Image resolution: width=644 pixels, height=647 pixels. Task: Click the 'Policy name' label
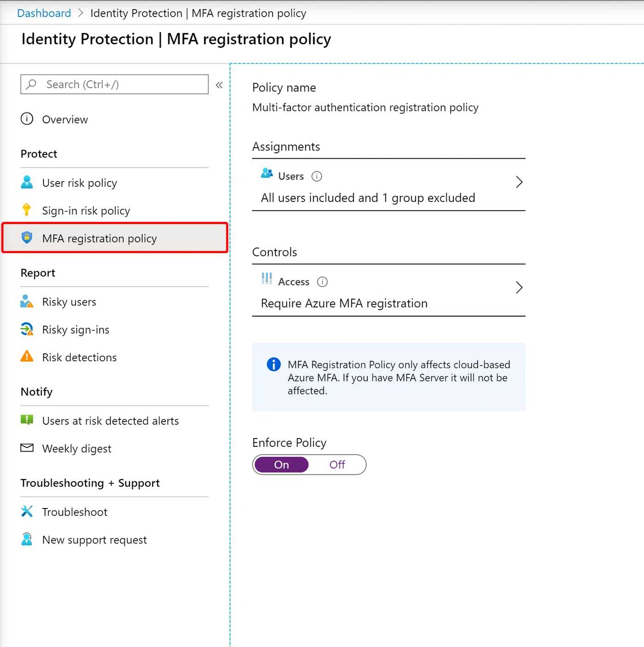[x=284, y=87]
